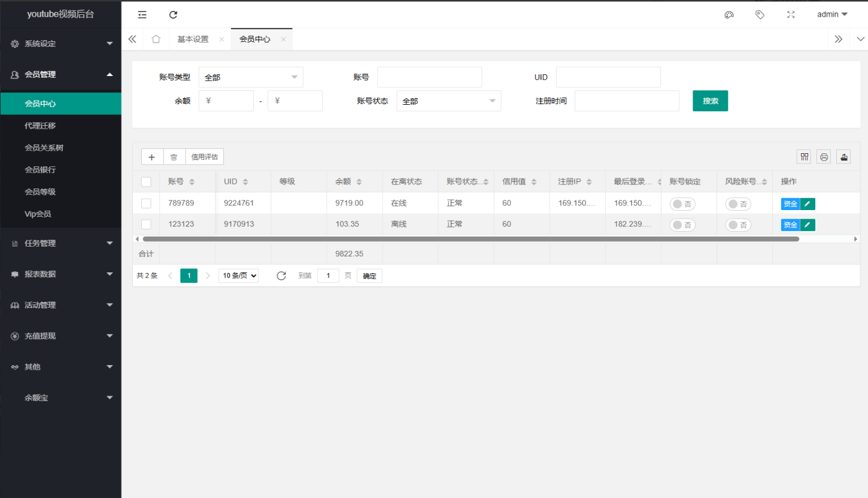Check the row checkbox for account 789789
868x498 pixels.
(146, 204)
